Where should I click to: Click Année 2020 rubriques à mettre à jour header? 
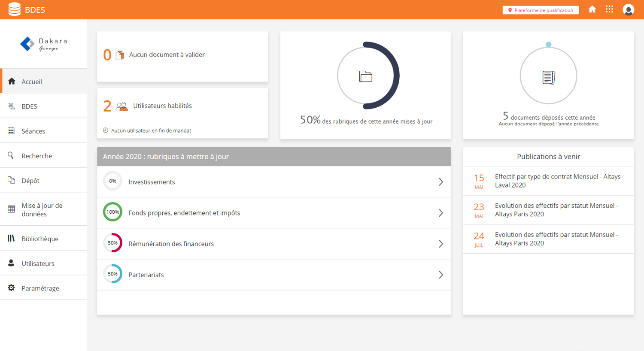coord(274,157)
